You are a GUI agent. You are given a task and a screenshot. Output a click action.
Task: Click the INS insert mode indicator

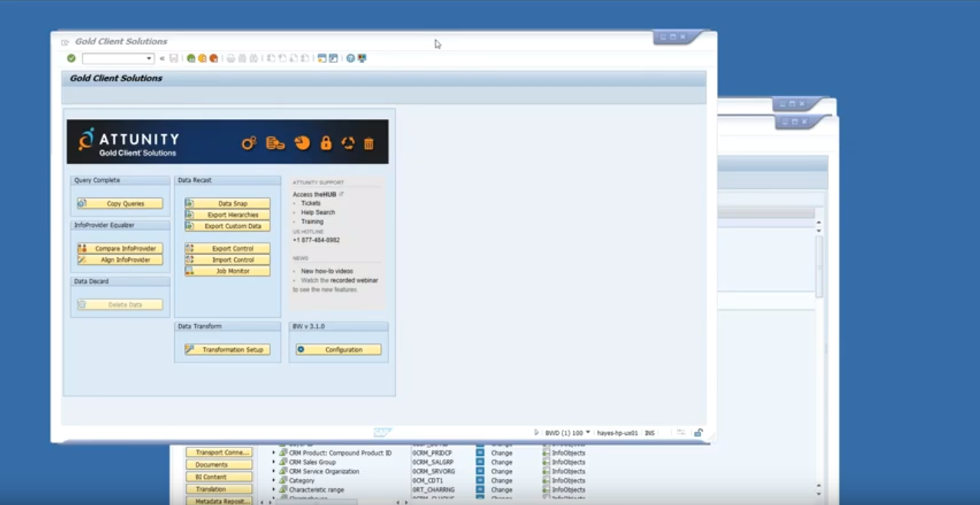tap(649, 433)
